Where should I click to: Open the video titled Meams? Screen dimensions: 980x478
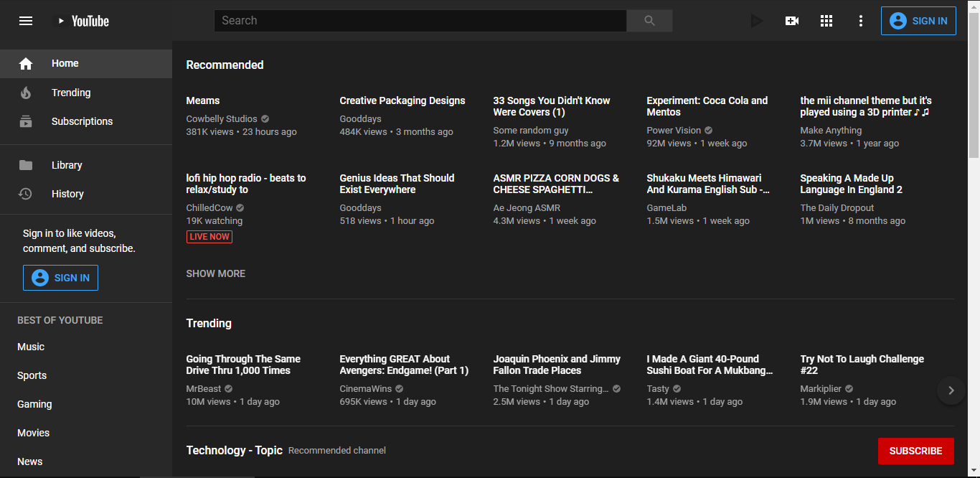203,100
